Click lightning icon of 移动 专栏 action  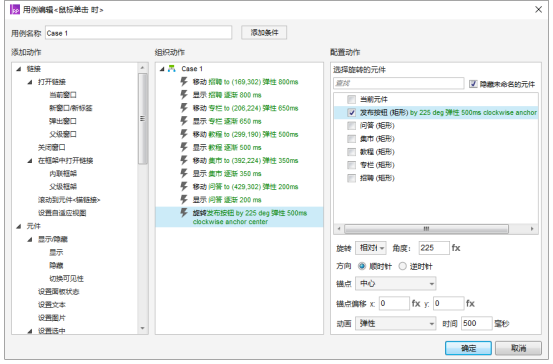[x=184, y=108]
